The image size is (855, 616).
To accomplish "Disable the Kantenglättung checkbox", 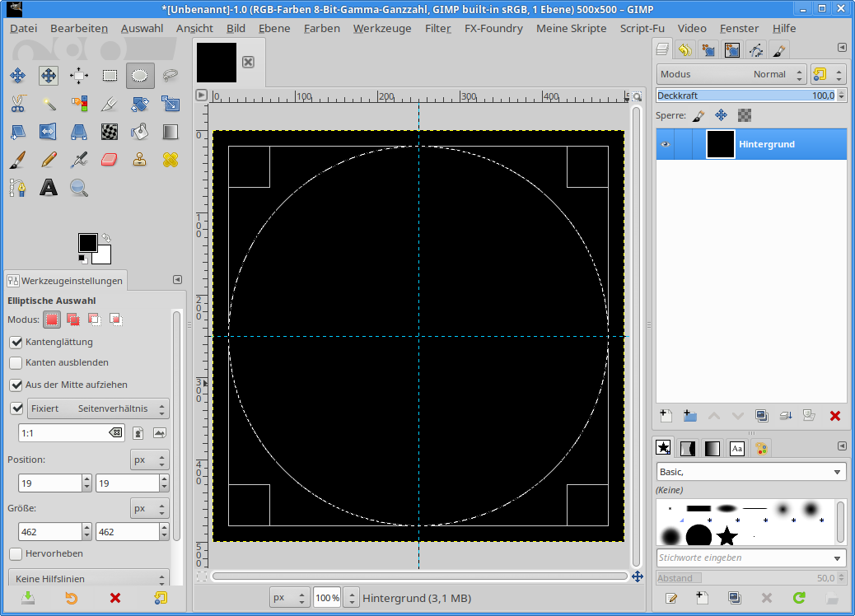I will (16, 342).
